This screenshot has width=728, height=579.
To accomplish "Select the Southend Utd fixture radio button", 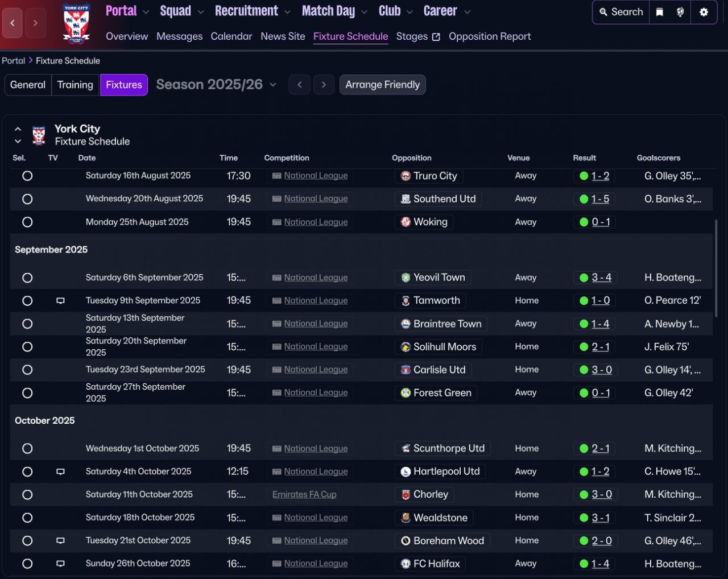I will point(27,199).
